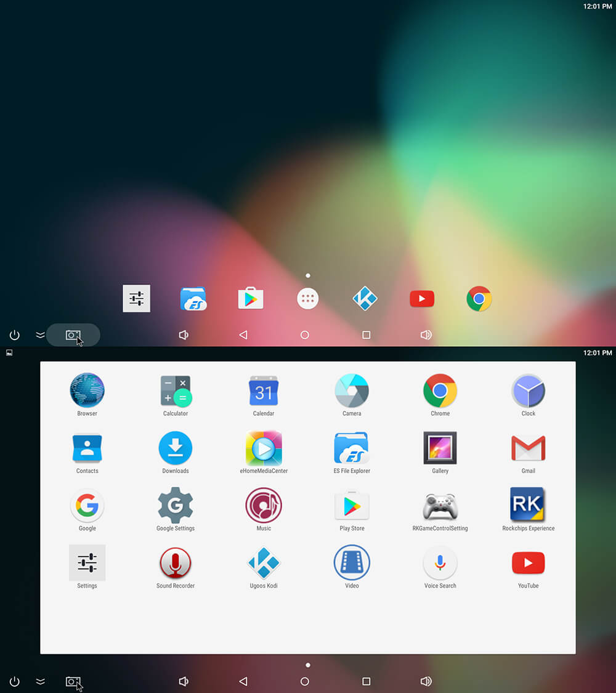Open ES File Explorer from the home dock

click(193, 299)
